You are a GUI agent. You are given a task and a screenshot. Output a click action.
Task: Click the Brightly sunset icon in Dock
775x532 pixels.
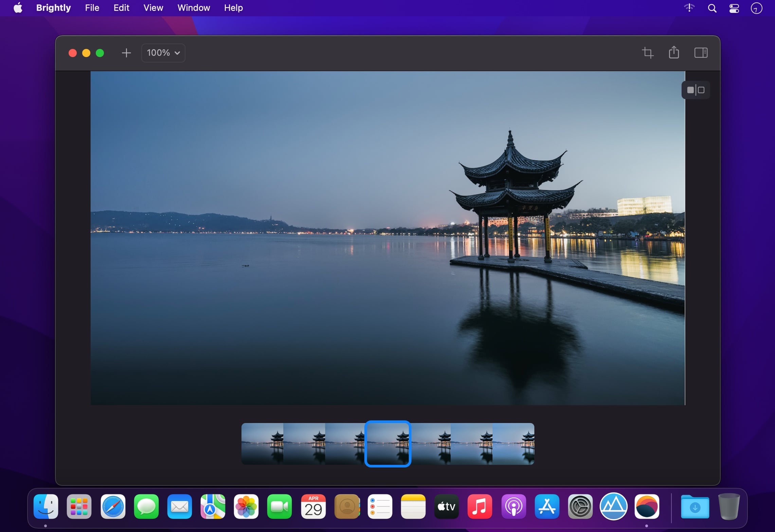tap(647, 507)
